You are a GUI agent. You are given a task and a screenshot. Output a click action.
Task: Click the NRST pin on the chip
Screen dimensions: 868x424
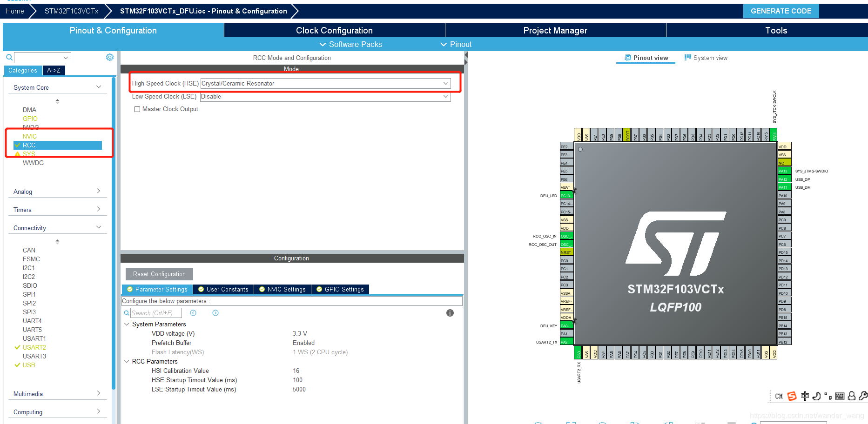pos(566,252)
